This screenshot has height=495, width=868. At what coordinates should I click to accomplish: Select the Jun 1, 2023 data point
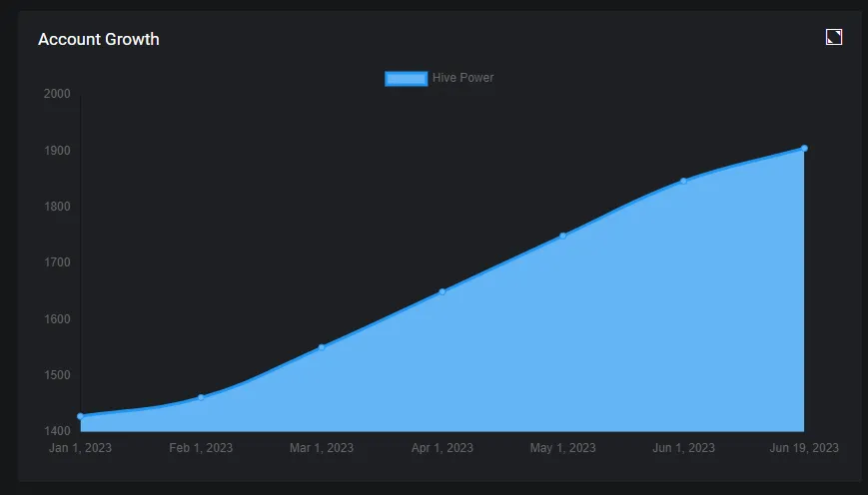click(x=683, y=181)
